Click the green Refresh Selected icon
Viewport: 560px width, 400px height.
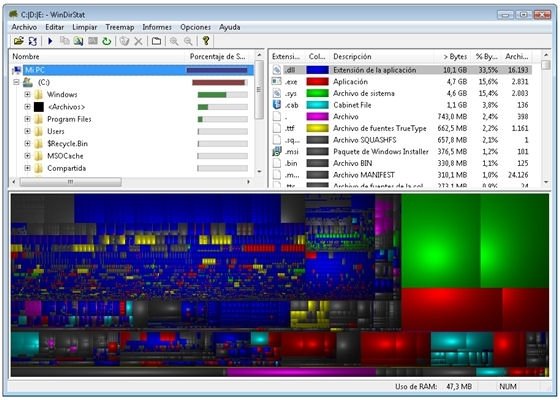106,41
